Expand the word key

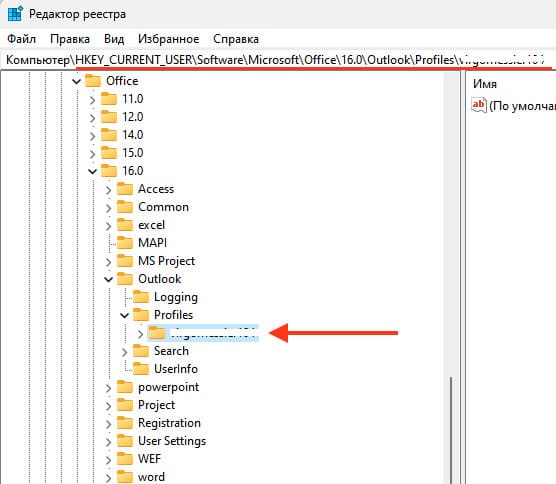(x=109, y=478)
